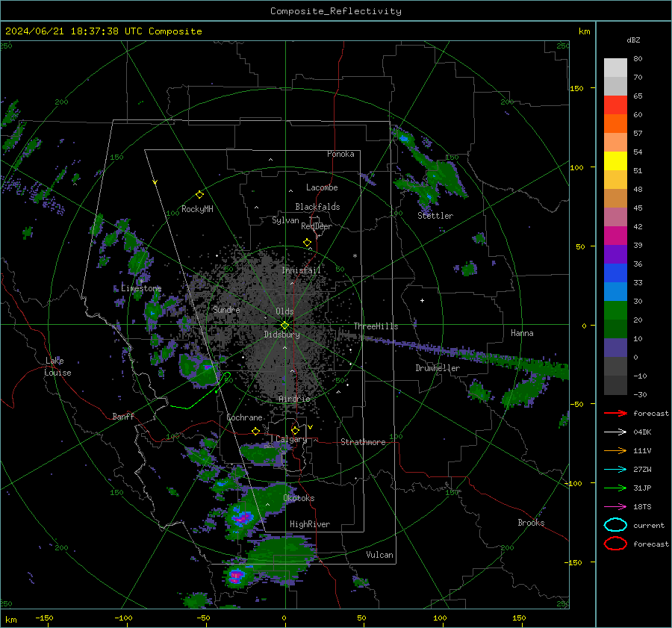This screenshot has width=672, height=628.
Task: Click the Didsbury label
Action: pyautogui.click(x=281, y=335)
